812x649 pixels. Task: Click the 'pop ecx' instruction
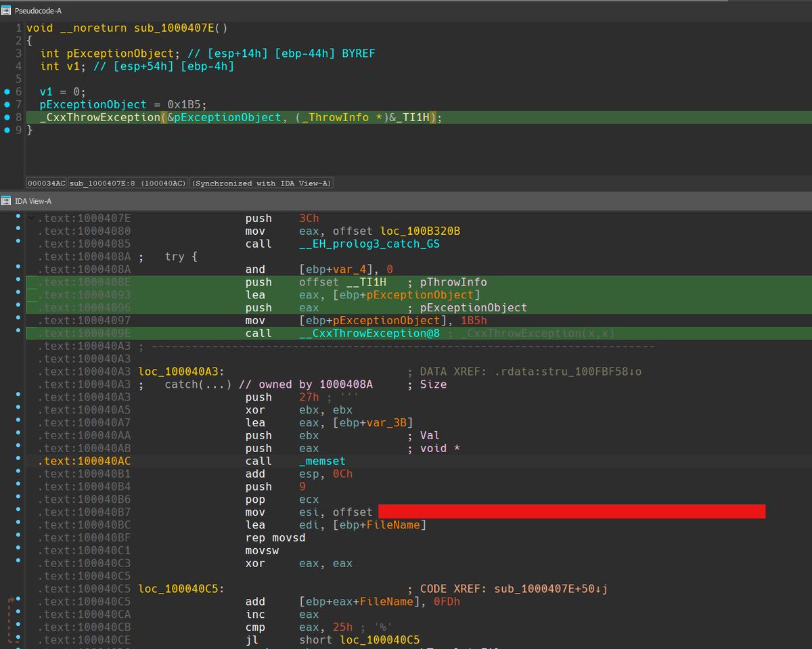click(x=282, y=499)
